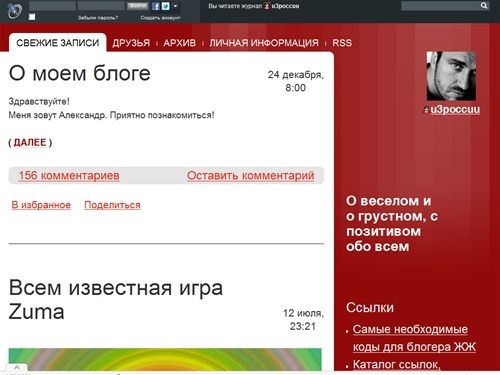Click the up chevron at bottom left
This screenshot has height=375, width=500.
tap(17, 368)
